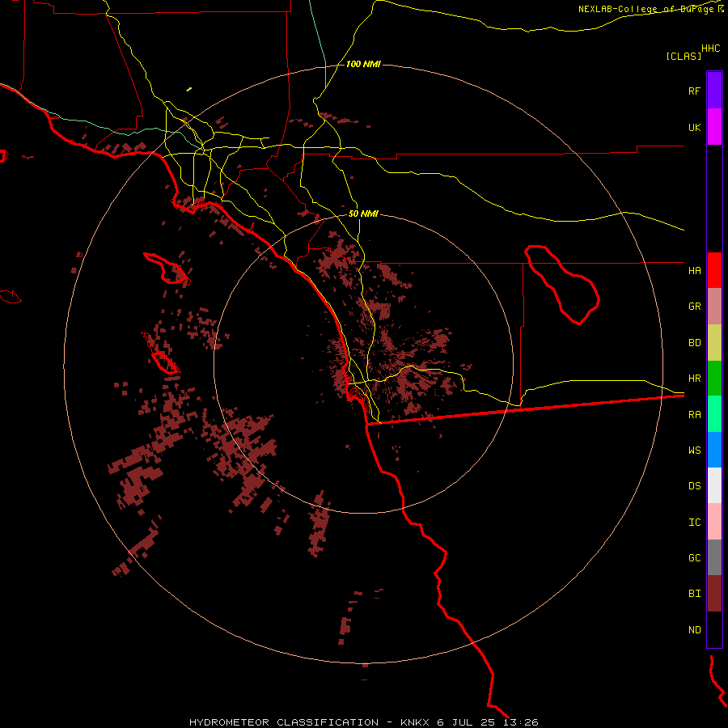Click the ND legend label
The image size is (728, 728).
(x=694, y=629)
